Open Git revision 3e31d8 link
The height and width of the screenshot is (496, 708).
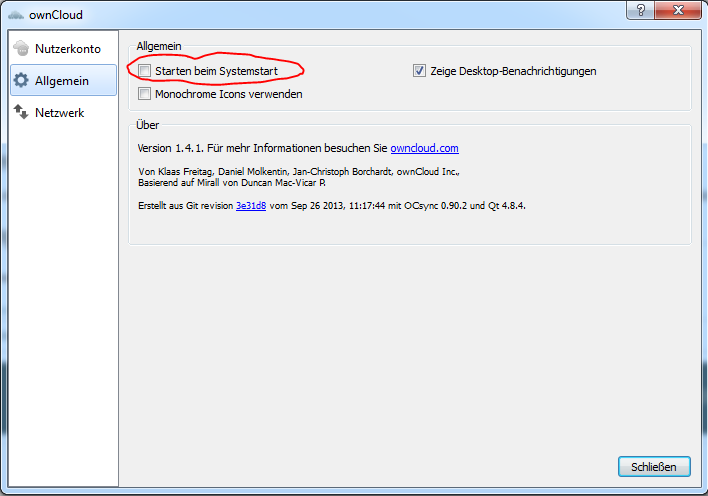[x=251, y=206]
